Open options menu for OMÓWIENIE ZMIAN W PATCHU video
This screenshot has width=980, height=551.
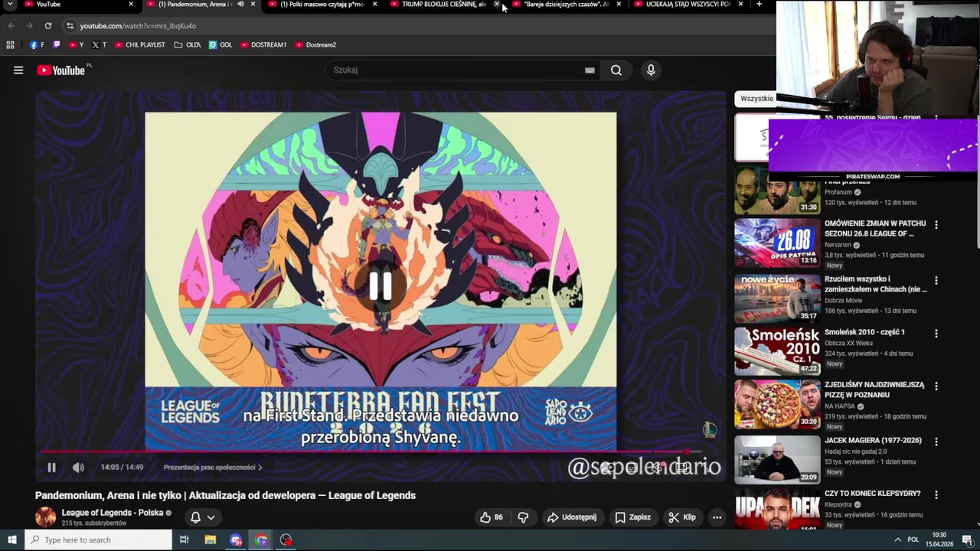936,225
